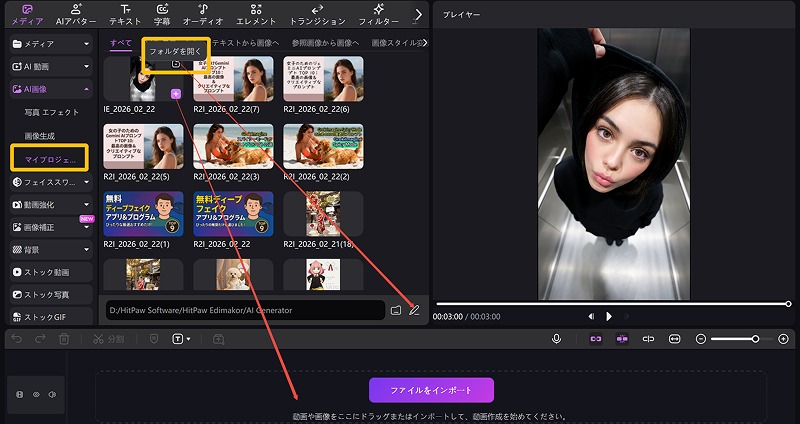Screen dimensions: 800x424
Task: Select the すべて filter tab
Action: click(121, 43)
